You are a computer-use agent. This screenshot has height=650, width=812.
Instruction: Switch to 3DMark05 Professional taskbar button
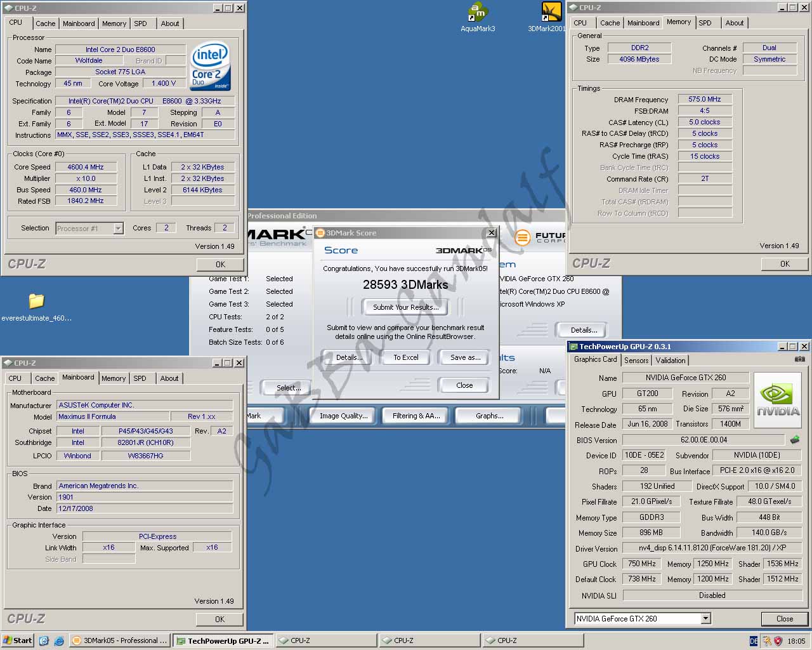[120, 640]
